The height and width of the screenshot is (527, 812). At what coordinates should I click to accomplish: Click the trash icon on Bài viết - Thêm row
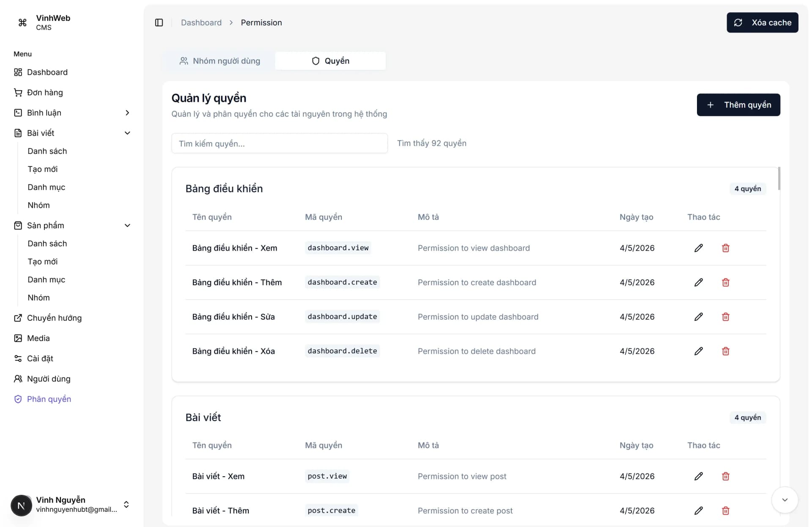[x=725, y=511]
